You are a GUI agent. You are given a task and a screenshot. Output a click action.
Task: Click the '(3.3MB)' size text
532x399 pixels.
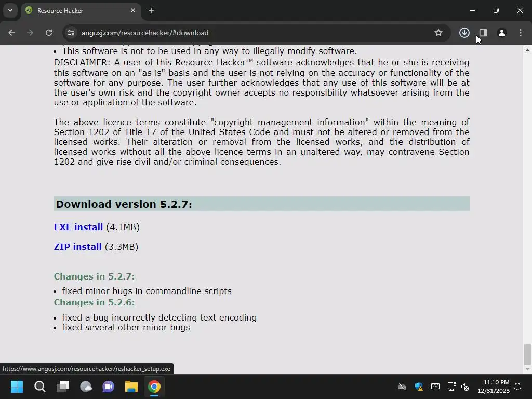(x=122, y=247)
